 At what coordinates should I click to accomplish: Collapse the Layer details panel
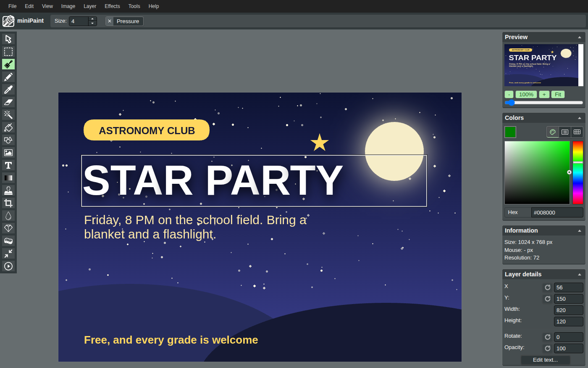click(x=580, y=275)
